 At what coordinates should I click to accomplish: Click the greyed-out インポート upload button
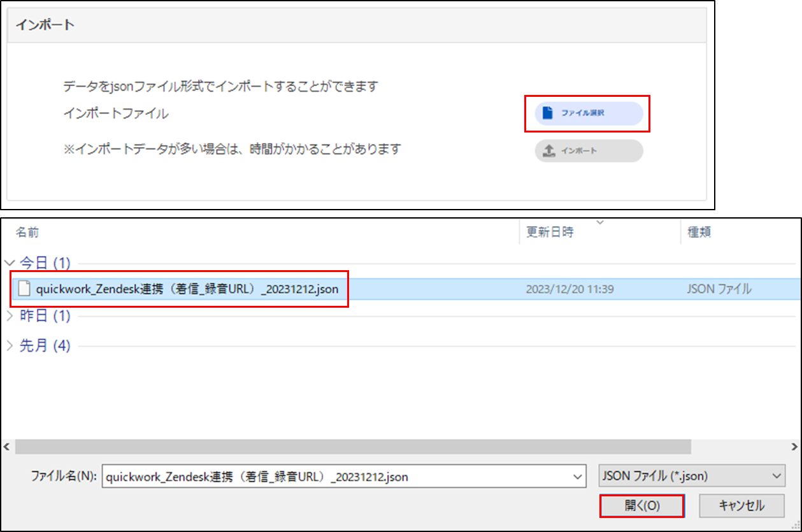click(589, 151)
